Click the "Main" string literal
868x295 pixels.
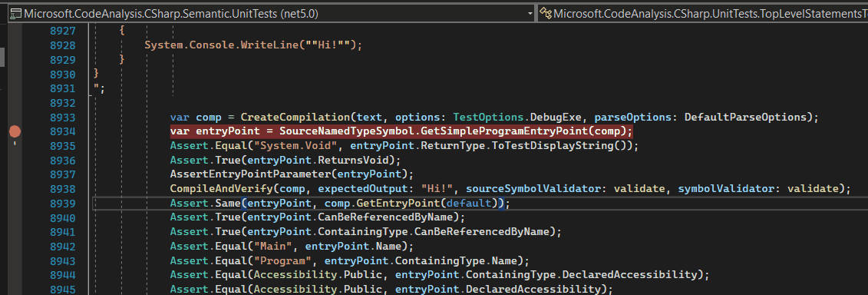click(273, 247)
